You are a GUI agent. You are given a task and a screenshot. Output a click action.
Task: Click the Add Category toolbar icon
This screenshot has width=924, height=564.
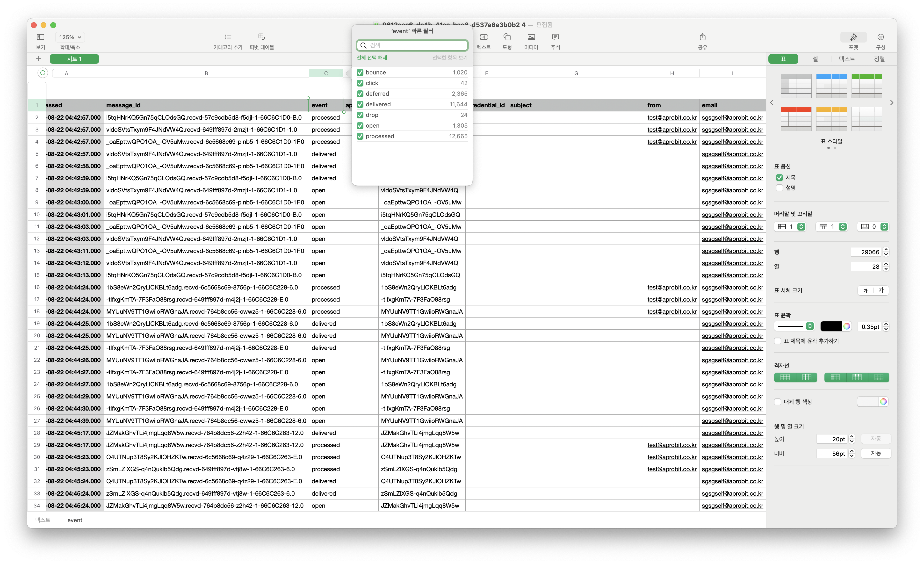click(228, 37)
